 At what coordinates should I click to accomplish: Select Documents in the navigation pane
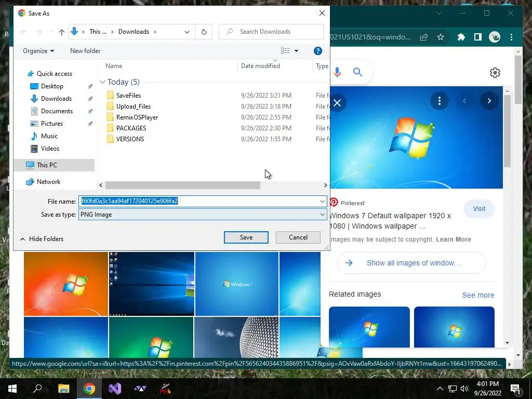click(57, 111)
